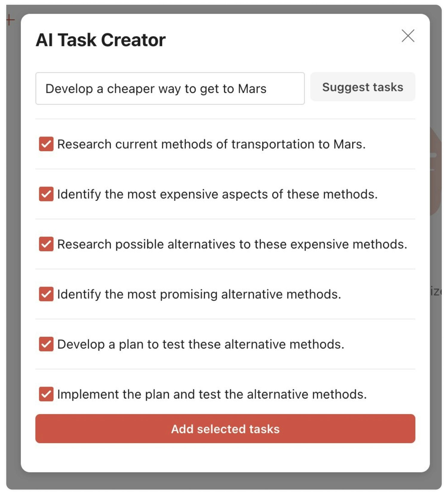This screenshot has width=448, height=502.
Task: Click the 'AI Task Creator' dialog heading
Action: (101, 40)
